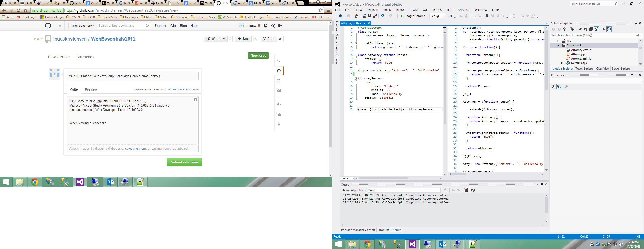Toggle bookmark icon in Visual Studio toolbar

487,16
